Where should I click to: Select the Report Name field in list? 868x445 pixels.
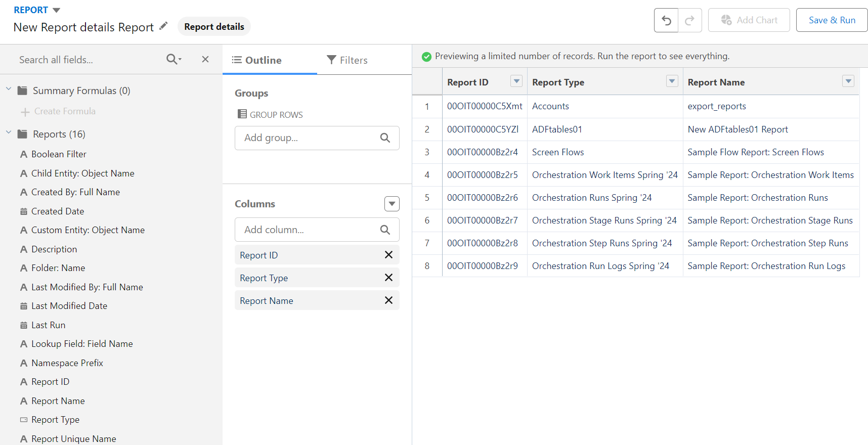coord(58,401)
